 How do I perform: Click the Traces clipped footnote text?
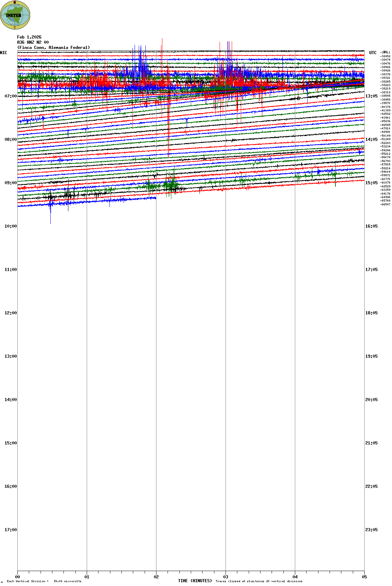point(259,581)
